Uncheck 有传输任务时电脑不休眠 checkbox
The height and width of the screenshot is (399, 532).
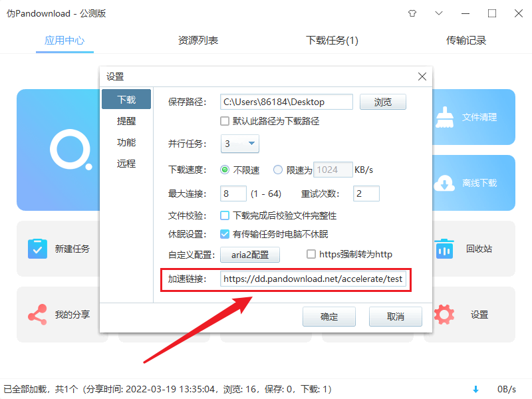point(225,234)
